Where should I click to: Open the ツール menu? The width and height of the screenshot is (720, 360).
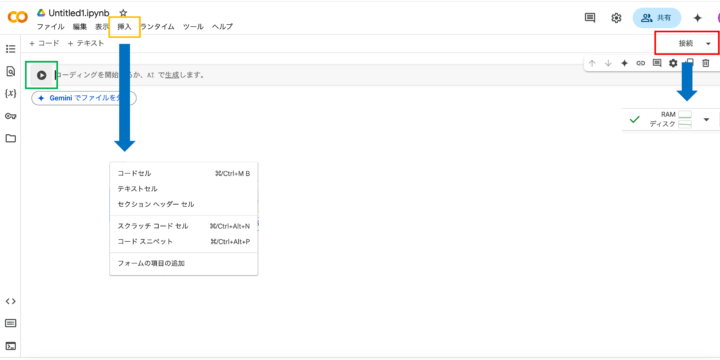coord(193,27)
